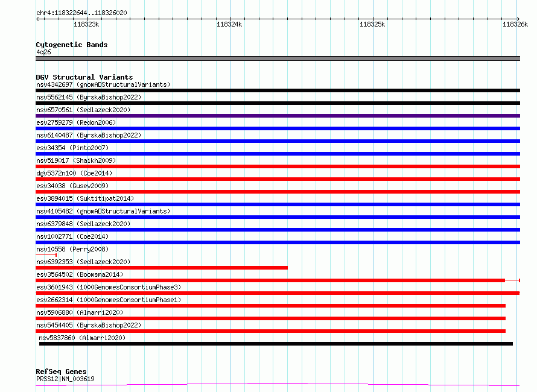Open the Cytogenetic Bands track title

[72, 45]
